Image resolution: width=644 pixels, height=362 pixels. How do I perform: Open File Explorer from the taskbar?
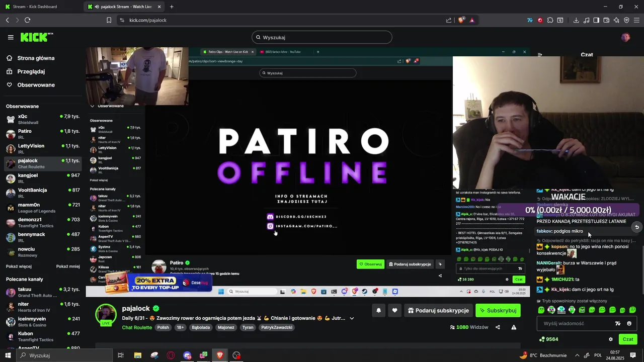pos(137,355)
